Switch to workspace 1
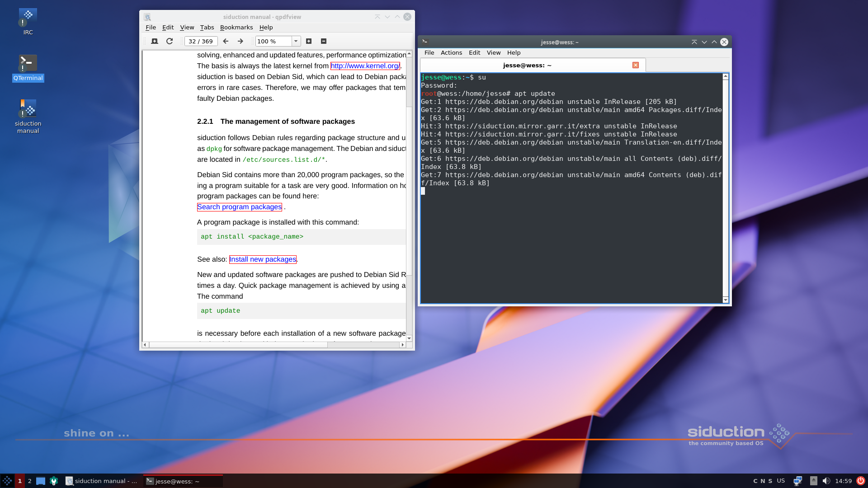The width and height of the screenshot is (868, 488). click(x=20, y=481)
